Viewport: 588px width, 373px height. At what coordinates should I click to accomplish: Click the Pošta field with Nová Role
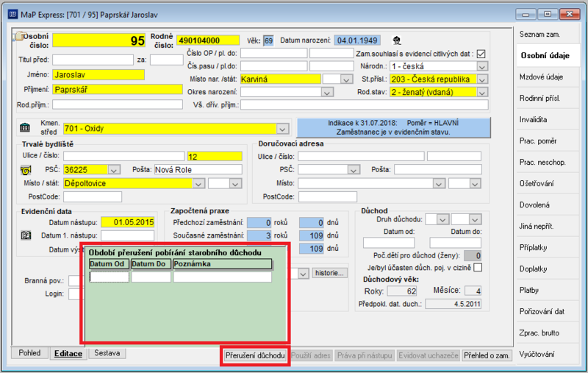click(198, 170)
